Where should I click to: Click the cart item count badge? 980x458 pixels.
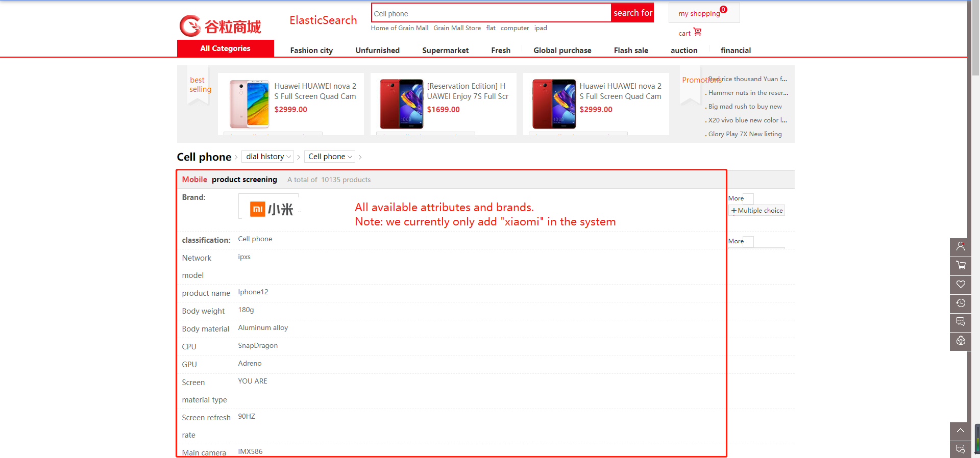[x=723, y=10]
